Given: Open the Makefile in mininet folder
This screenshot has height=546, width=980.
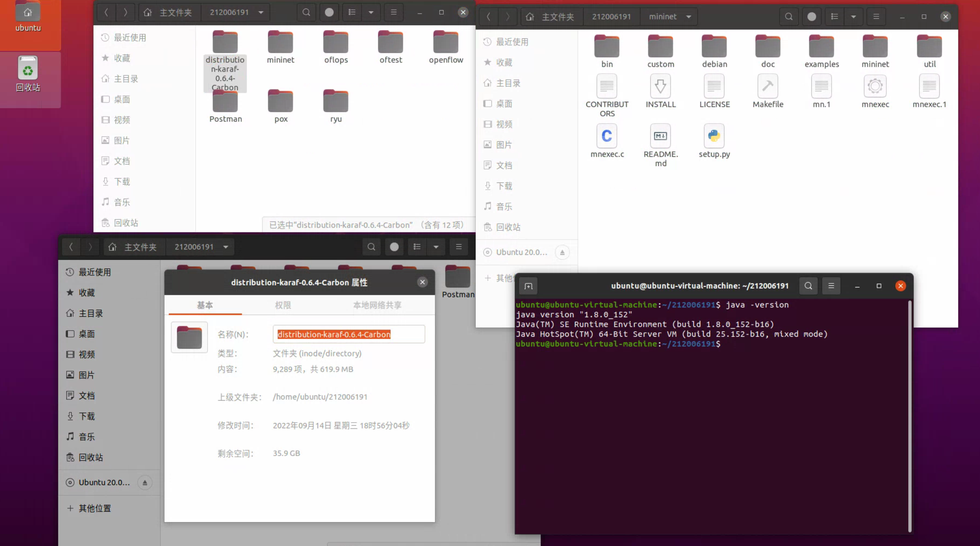Looking at the screenshot, I should [768, 87].
